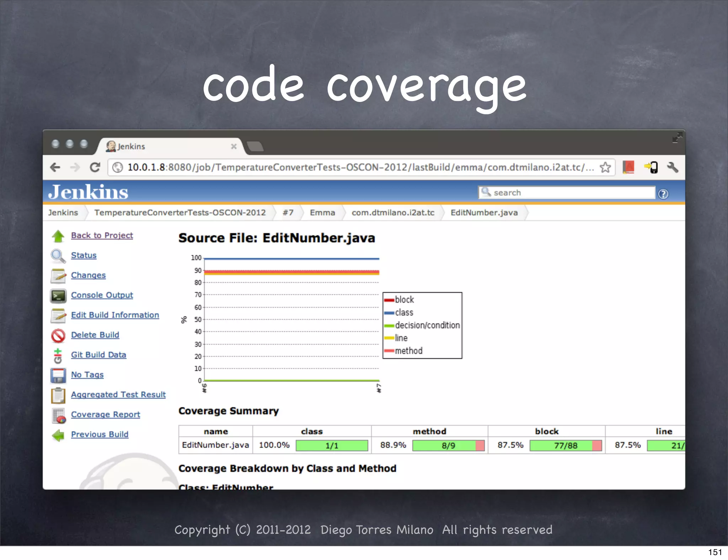This screenshot has width=728, height=560.
Task: Open the Jenkins search help icon
Action: pyautogui.click(x=663, y=194)
